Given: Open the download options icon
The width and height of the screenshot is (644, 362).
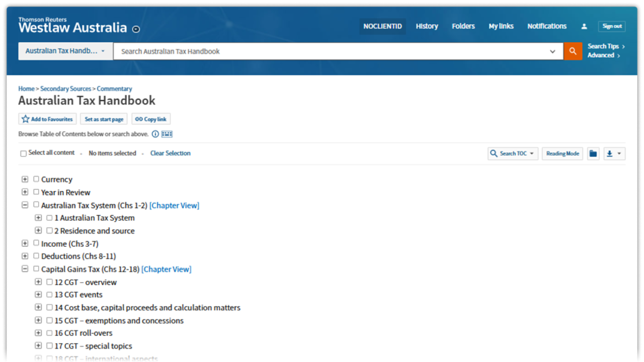Looking at the screenshot, I should (613, 154).
